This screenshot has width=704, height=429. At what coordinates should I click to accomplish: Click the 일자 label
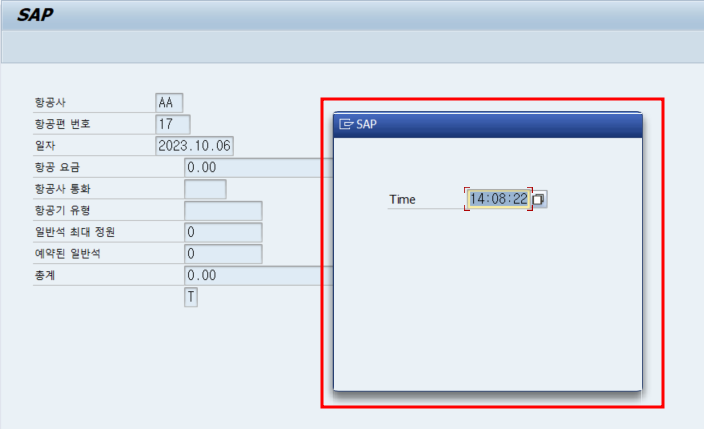click(45, 146)
